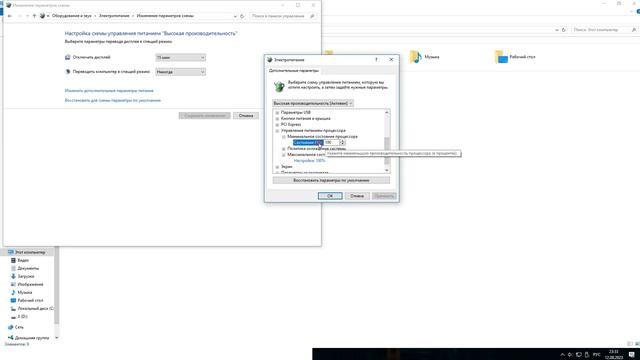
Task: Click the help question mark in power dialog
Action: [x=376, y=60]
